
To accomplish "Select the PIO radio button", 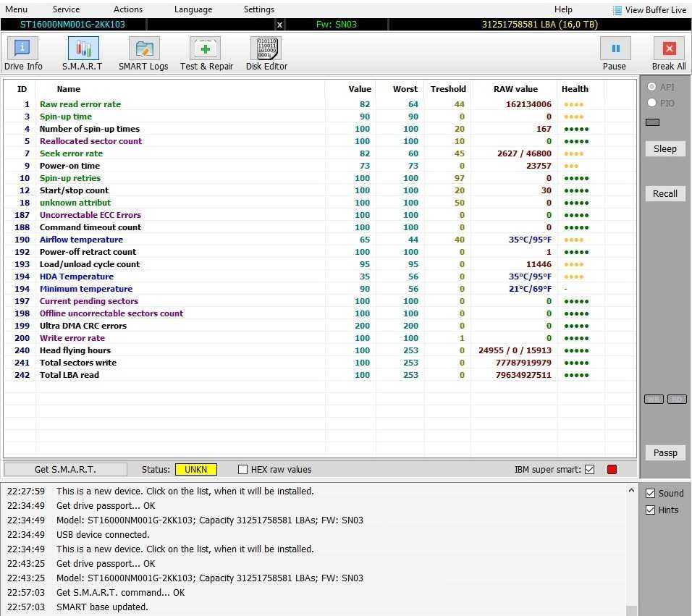I will (x=651, y=103).
